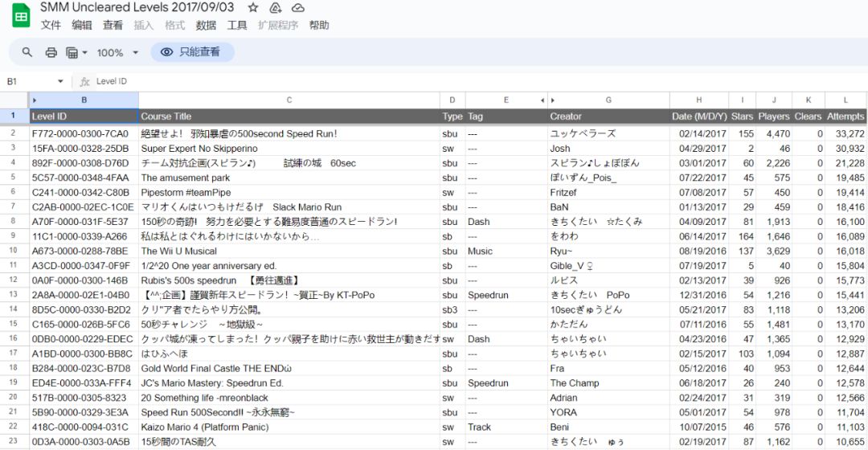Image resolution: width=868 pixels, height=450 pixels.
Task: Open the 文件 (File) menu
Action: click(x=51, y=25)
